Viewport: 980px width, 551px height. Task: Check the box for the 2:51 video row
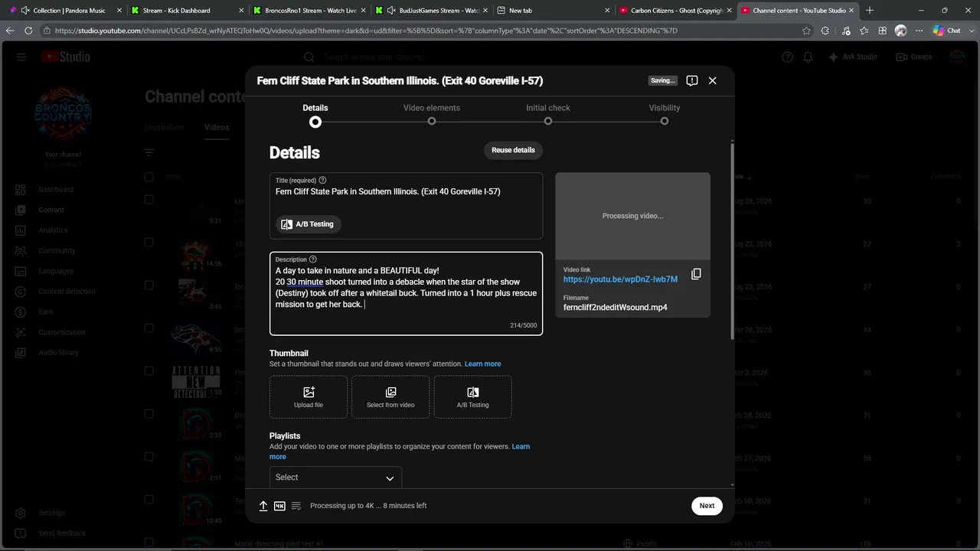point(149,457)
